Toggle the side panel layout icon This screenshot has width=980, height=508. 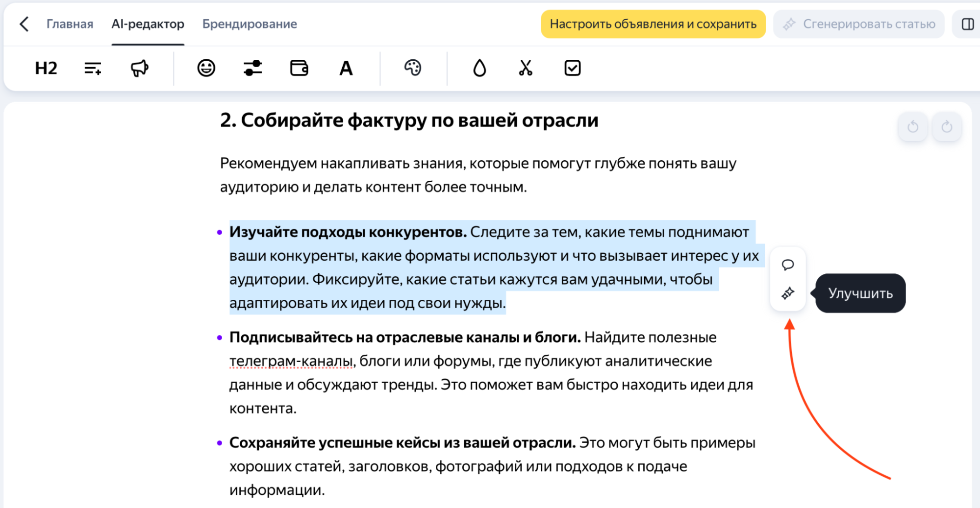pos(967,24)
